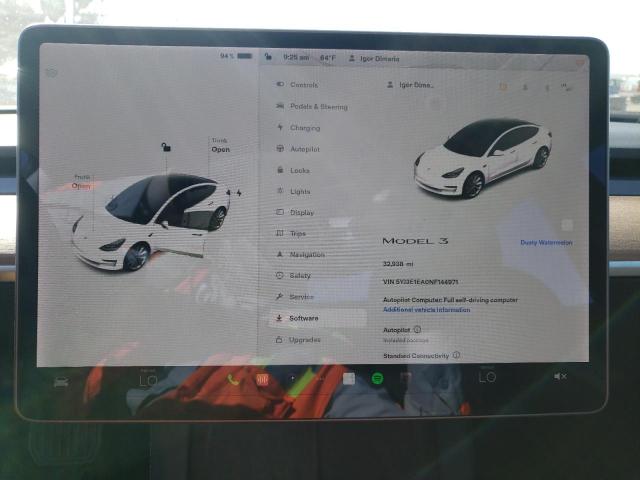Select Autopilot in the settings list

pyautogui.click(x=298, y=149)
